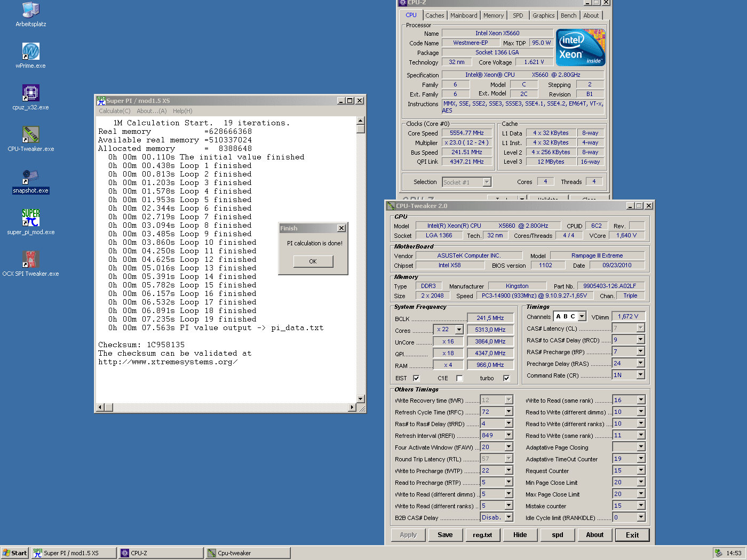Viewport: 747px width, 560px height.
Task: Open the B2B CAS# Delay dropdown
Action: click(509, 517)
